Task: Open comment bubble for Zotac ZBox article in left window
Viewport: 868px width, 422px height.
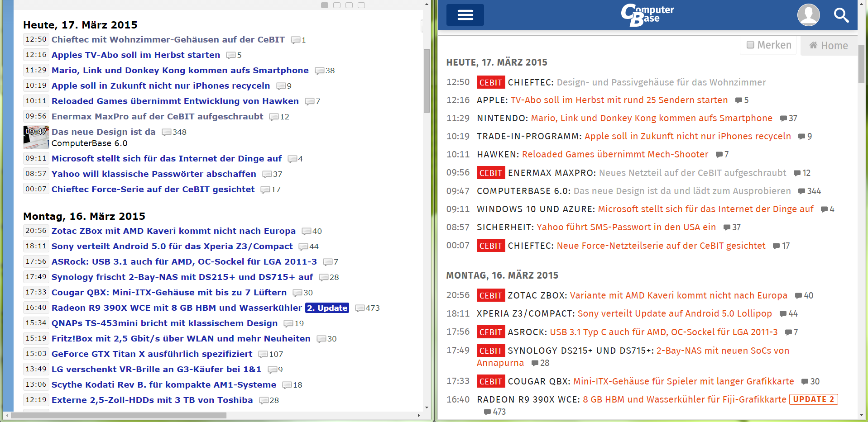Action: [307, 231]
